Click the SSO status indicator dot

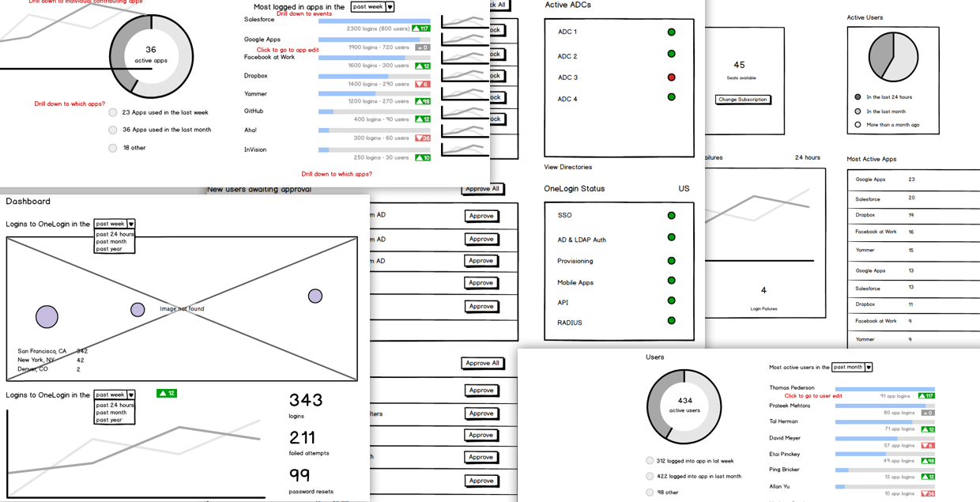pos(671,215)
